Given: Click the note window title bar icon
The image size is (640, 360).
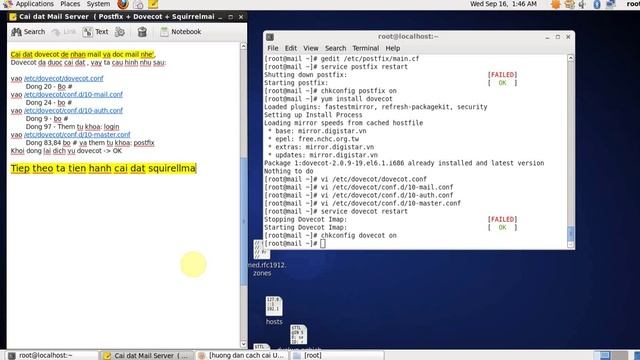Looking at the screenshot, I should pos(13,17).
